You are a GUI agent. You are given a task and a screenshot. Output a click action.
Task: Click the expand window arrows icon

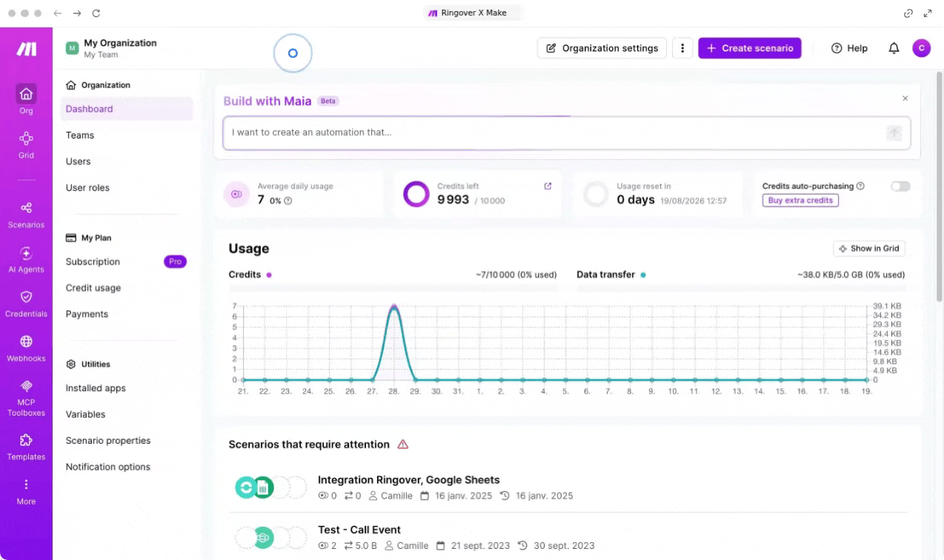928,13
